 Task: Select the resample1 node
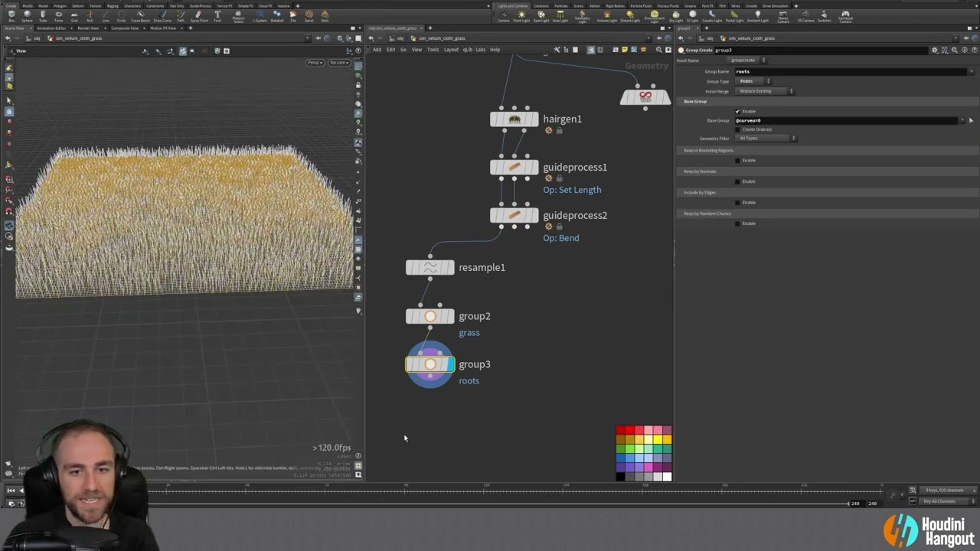430,268
